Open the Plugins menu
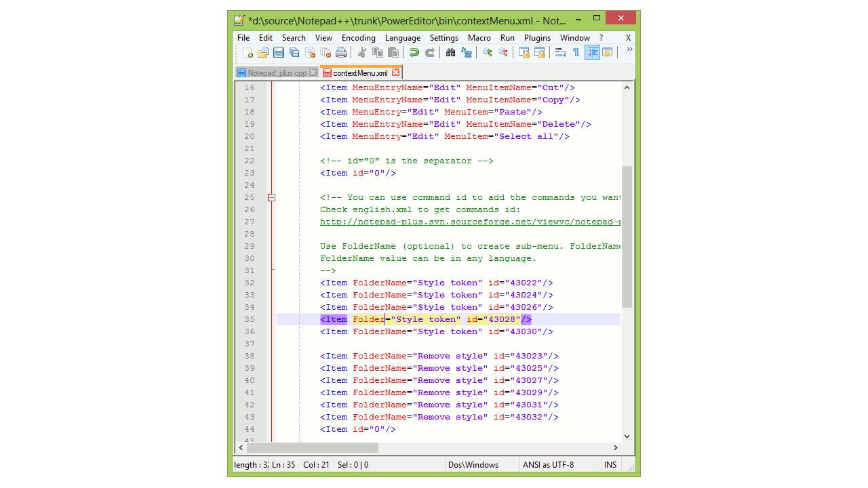Image resolution: width=868 pixels, height=488 pixels. click(x=537, y=38)
